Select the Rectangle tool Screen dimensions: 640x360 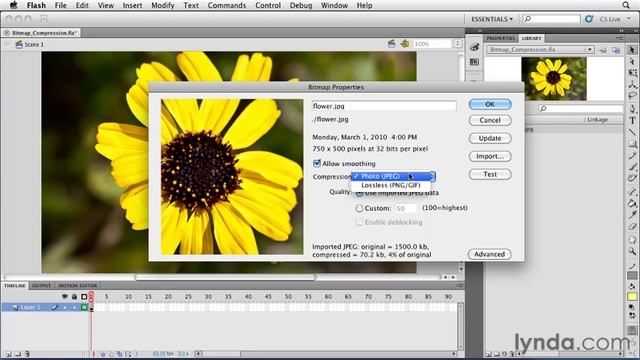(632, 144)
